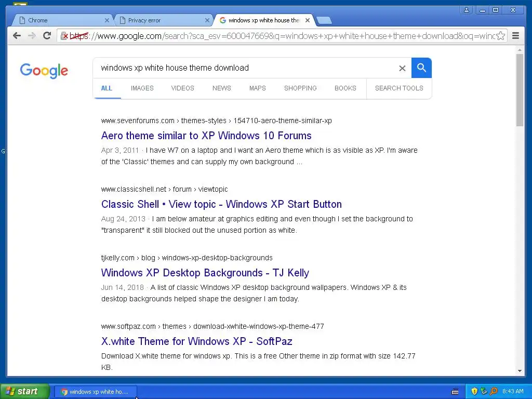This screenshot has height=399, width=532.
Task: Switch to NEWS results
Action: click(221, 88)
